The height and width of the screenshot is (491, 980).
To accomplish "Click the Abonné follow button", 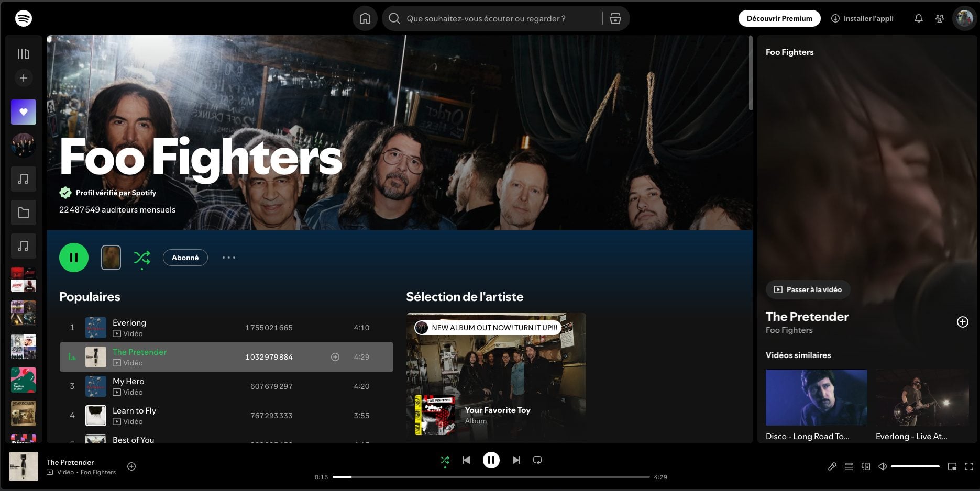I will [x=185, y=258].
